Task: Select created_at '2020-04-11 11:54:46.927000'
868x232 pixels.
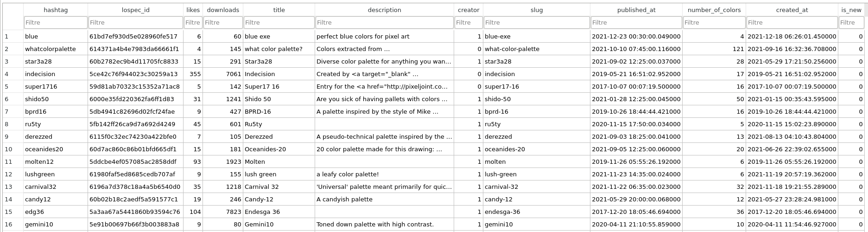Action: tap(792, 224)
